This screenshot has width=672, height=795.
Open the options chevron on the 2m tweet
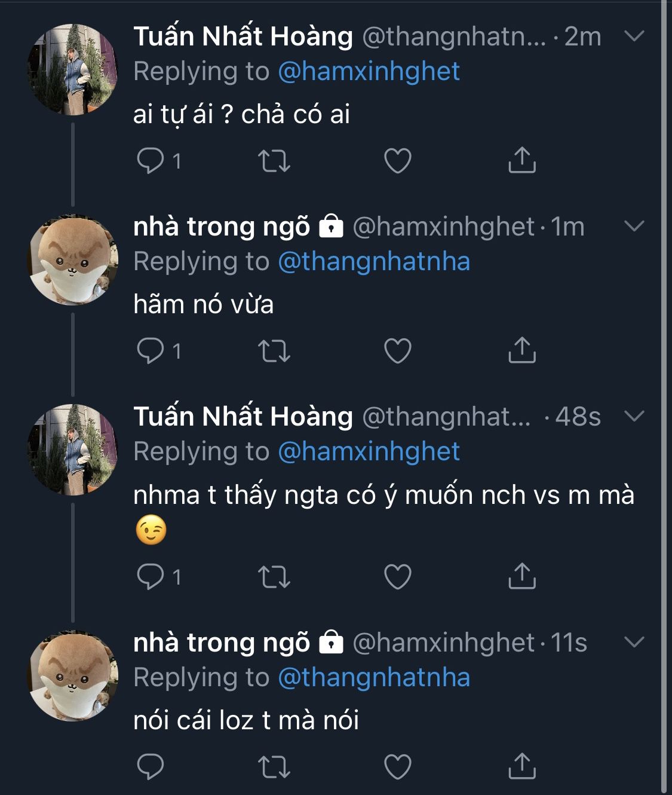tap(633, 36)
